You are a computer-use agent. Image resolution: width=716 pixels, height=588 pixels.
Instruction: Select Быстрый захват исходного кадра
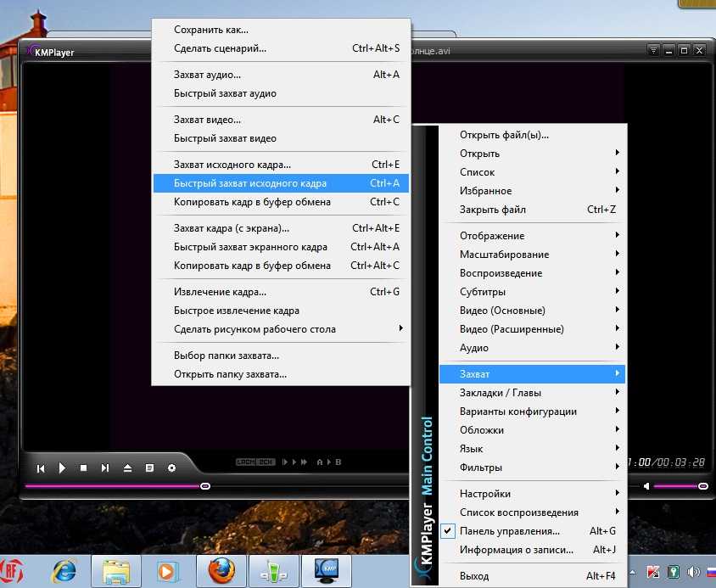click(x=281, y=183)
